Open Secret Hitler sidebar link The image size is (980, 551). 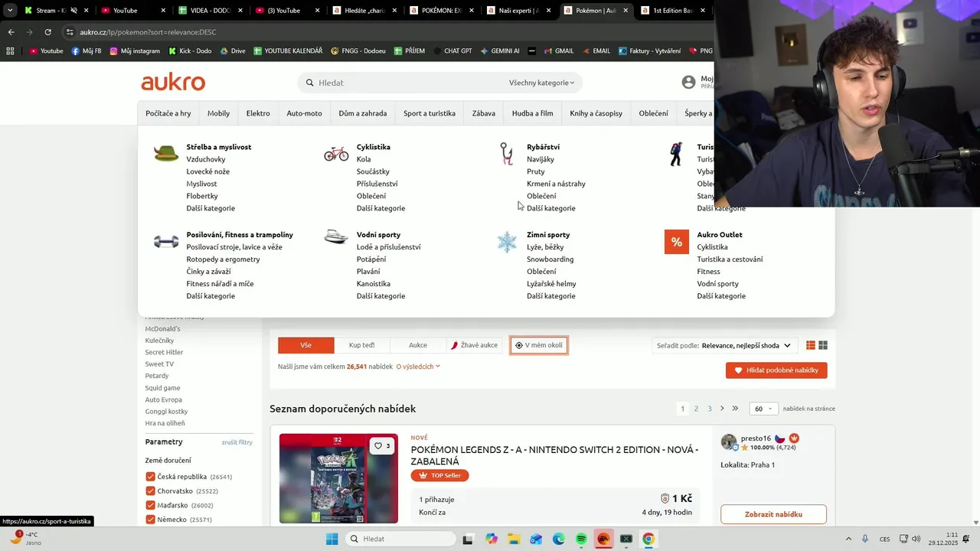coord(164,352)
